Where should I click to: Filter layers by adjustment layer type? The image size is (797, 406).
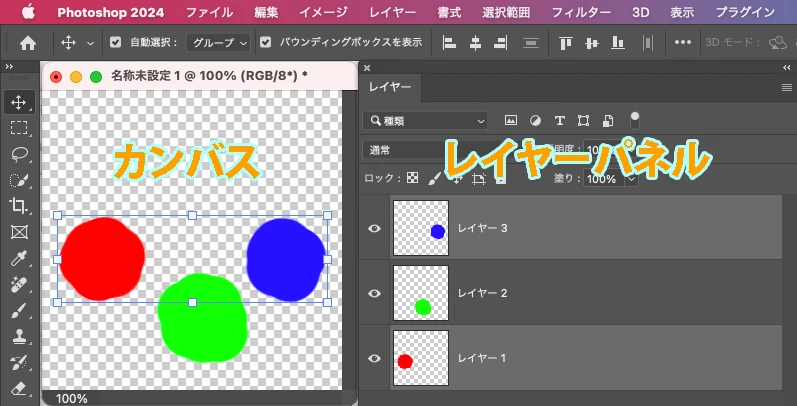535,120
